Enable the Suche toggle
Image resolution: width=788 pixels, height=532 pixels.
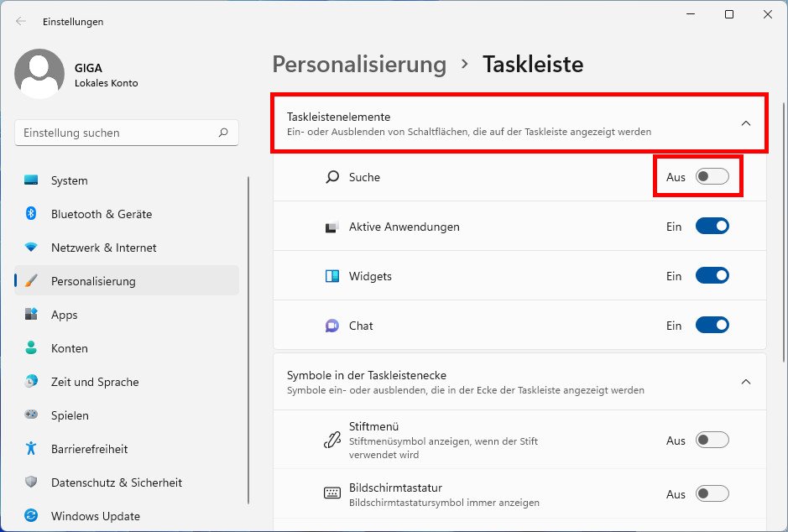(x=712, y=176)
